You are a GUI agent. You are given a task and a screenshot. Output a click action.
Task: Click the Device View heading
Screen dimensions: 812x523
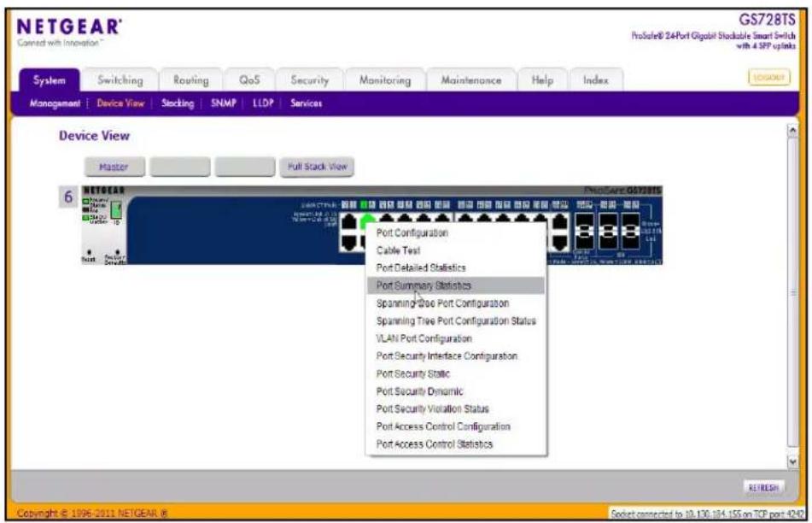pyautogui.click(x=94, y=136)
